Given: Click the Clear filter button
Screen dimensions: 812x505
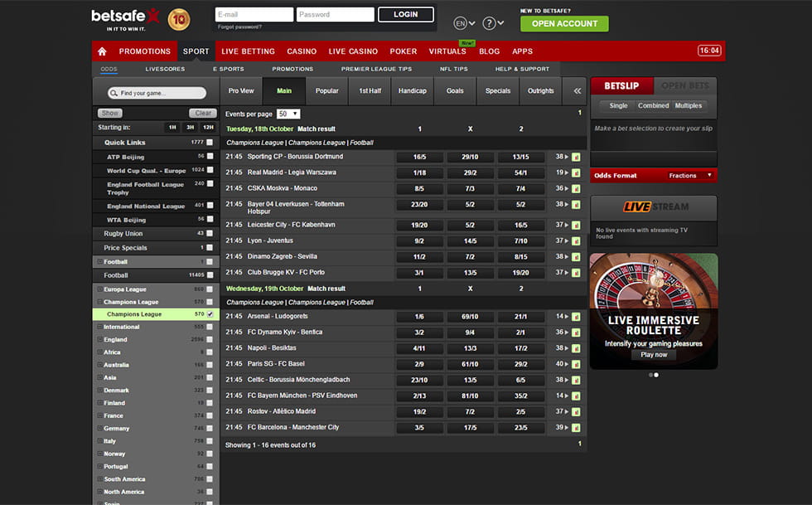Looking at the screenshot, I should (203, 113).
